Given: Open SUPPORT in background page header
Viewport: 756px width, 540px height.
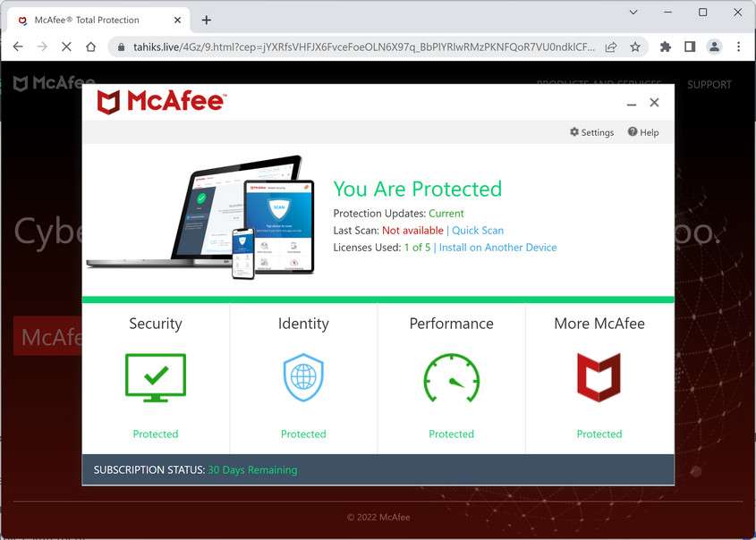Looking at the screenshot, I should pos(709,85).
